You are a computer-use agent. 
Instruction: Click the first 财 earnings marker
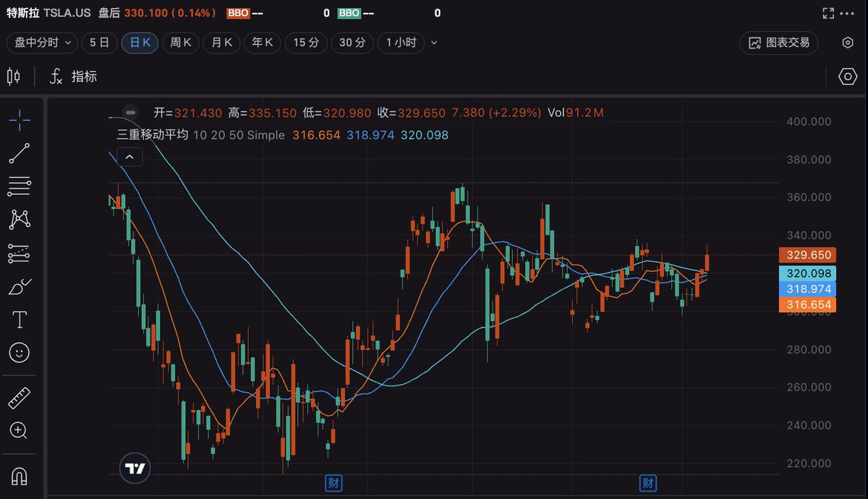[x=333, y=482]
